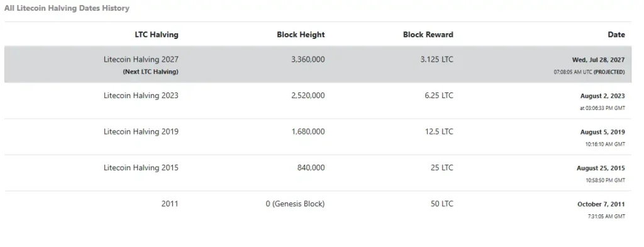Click the October 7, 2011 date

coord(601,204)
